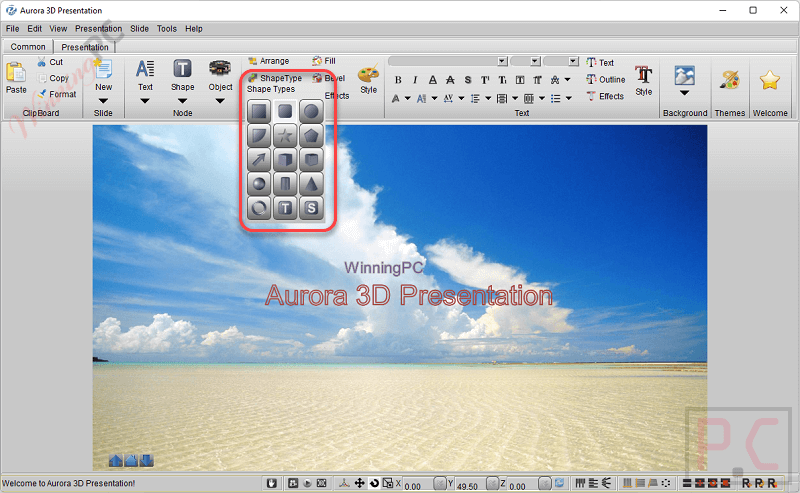Click the Y position field showing 49.50
Image resolution: width=800 pixels, height=493 pixels.
click(470, 484)
